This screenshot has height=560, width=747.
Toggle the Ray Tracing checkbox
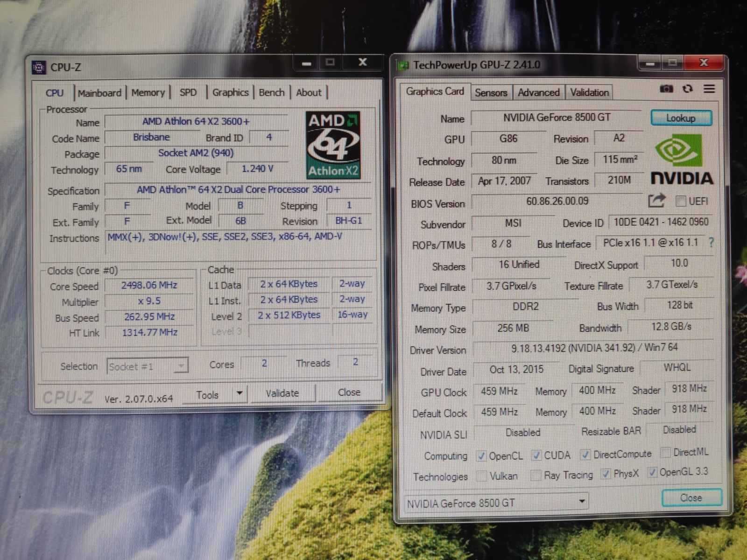click(x=536, y=475)
